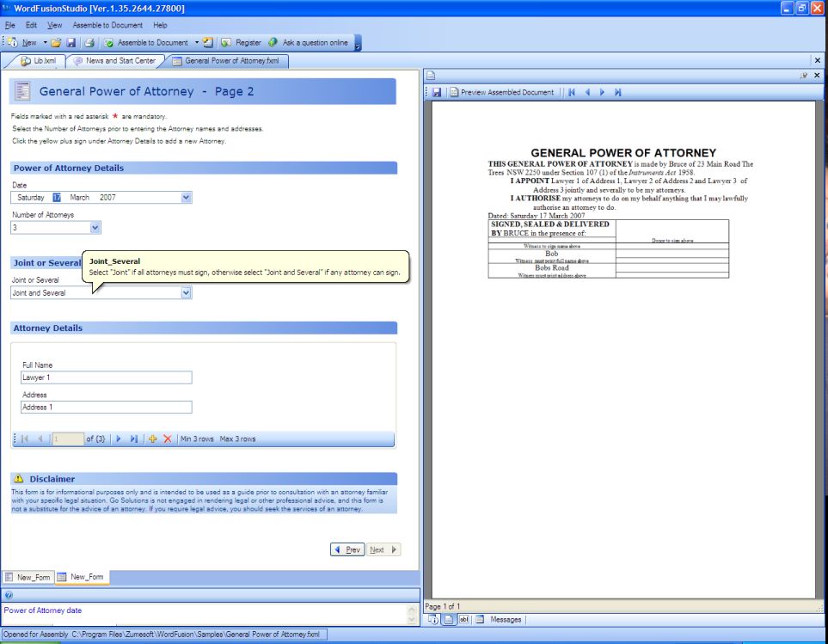Viewport: 828px width, 644px height.
Task: Expand the Assemble to Document dropdown arrow
Action: tap(196, 43)
